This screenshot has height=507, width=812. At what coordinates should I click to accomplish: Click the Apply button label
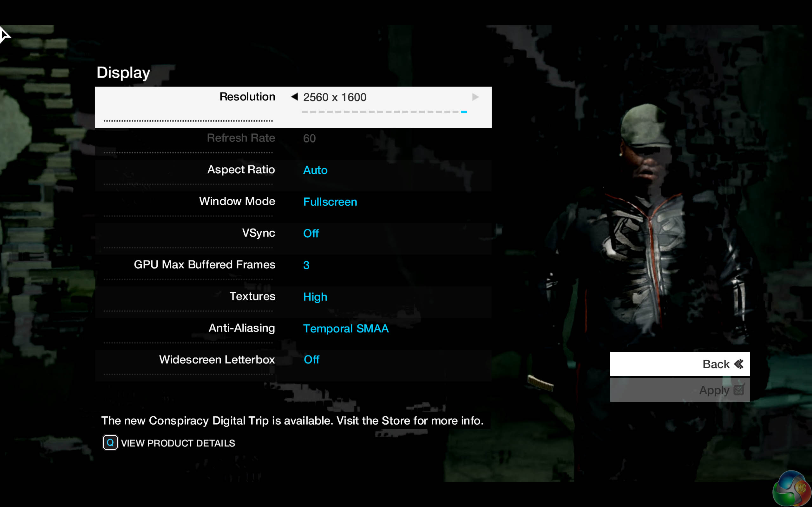(x=714, y=390)
